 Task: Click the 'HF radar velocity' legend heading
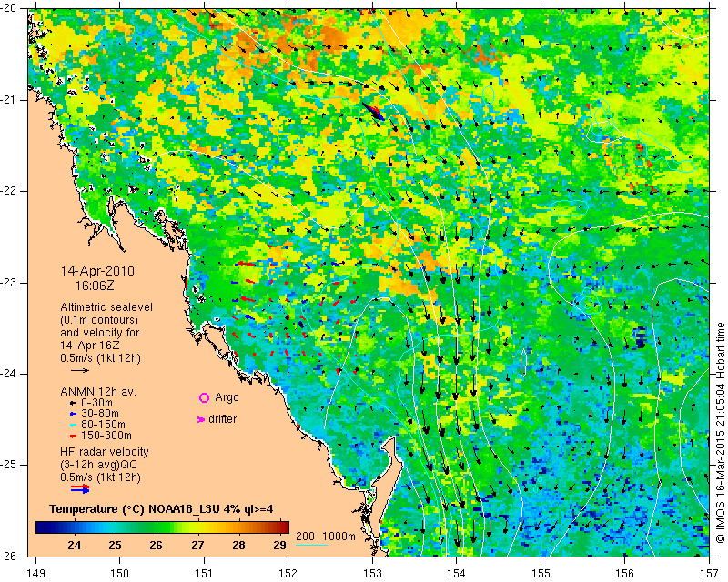point(105,452)
